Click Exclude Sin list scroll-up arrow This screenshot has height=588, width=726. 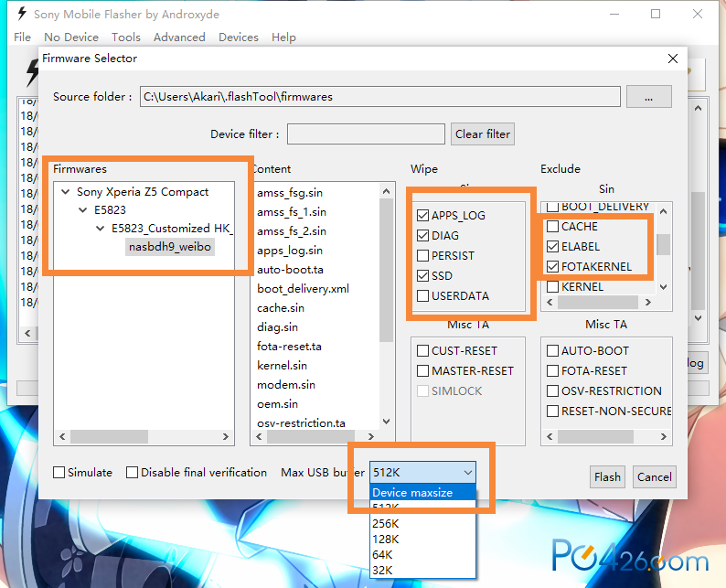664,211
